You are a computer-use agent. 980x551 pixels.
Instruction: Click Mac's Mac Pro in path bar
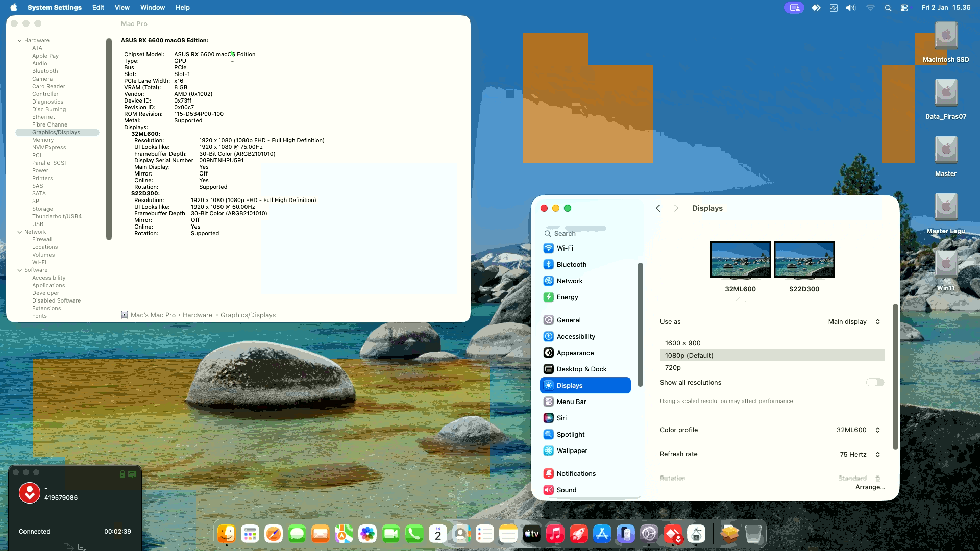[x=153, y=315]
